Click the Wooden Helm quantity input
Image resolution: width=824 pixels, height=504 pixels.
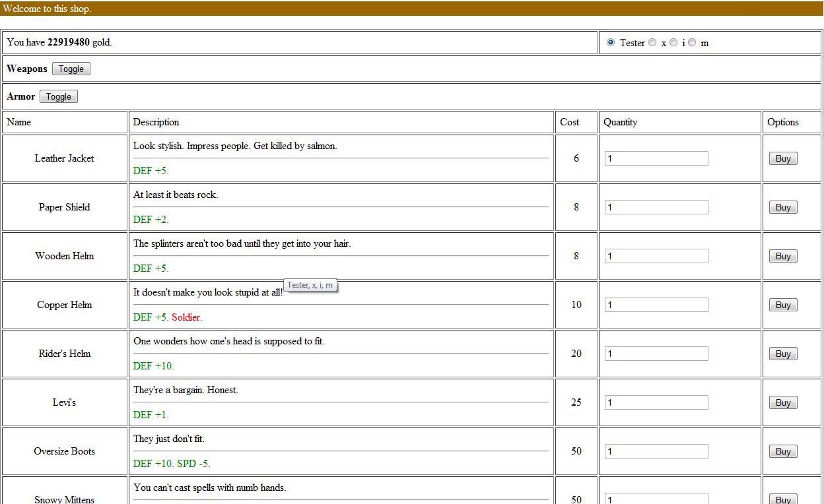click(x=656, y=256)
